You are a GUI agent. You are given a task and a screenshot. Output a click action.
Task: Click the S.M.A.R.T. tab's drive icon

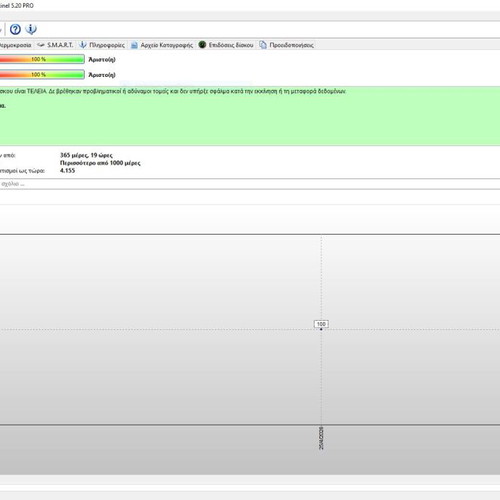[41, 45]
